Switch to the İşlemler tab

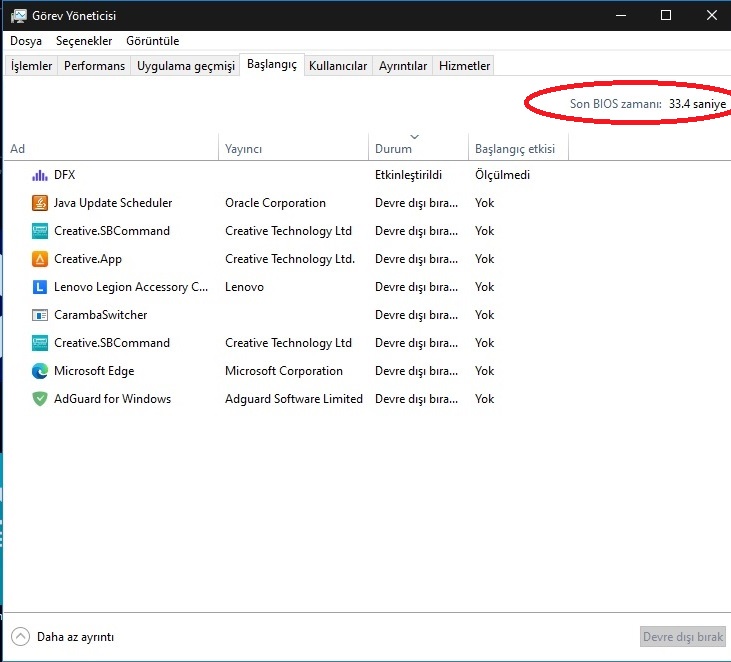[x=31, y=66]
